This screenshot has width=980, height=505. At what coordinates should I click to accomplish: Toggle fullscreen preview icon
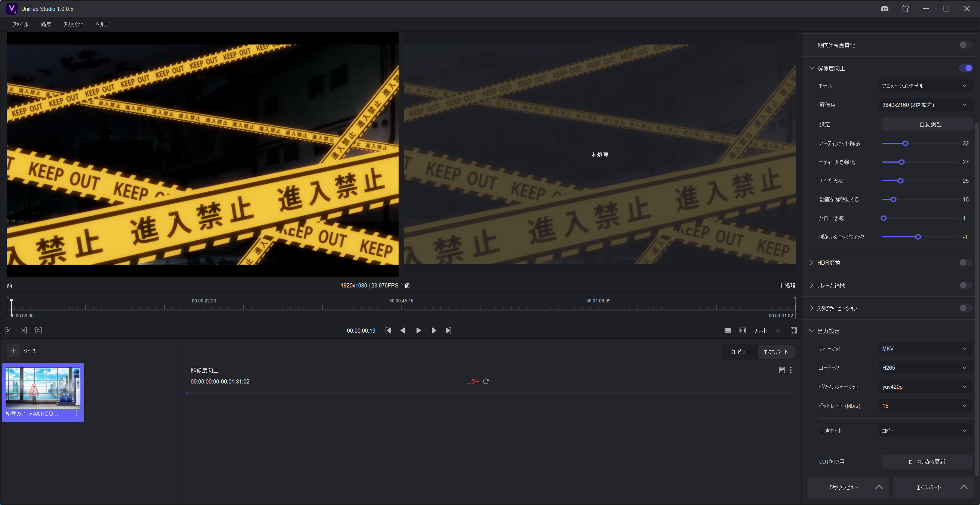point(793,330)
